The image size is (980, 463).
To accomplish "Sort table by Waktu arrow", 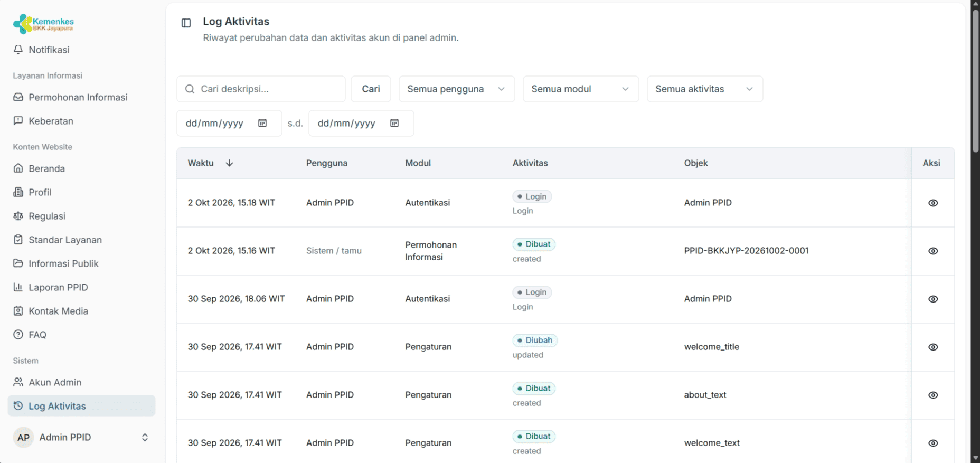I will point(229,163).
